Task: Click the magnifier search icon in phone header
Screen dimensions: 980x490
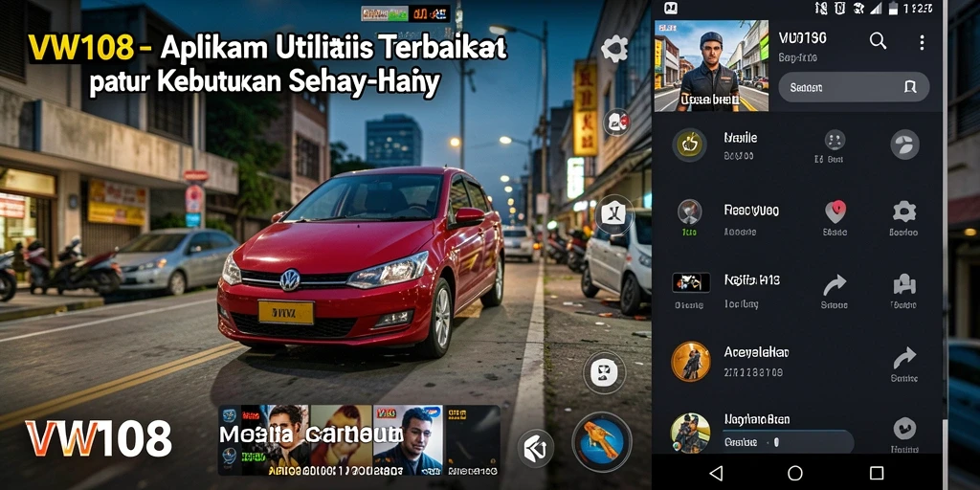Action: [878, 41]
